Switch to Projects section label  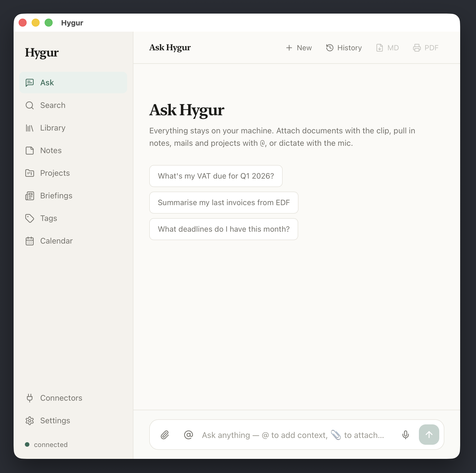55,173
